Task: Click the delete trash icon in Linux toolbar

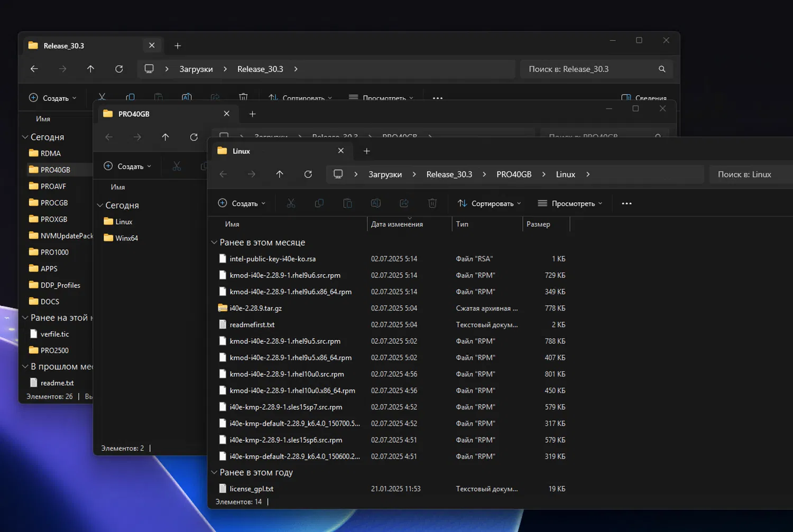Action: tap(432, 203)
